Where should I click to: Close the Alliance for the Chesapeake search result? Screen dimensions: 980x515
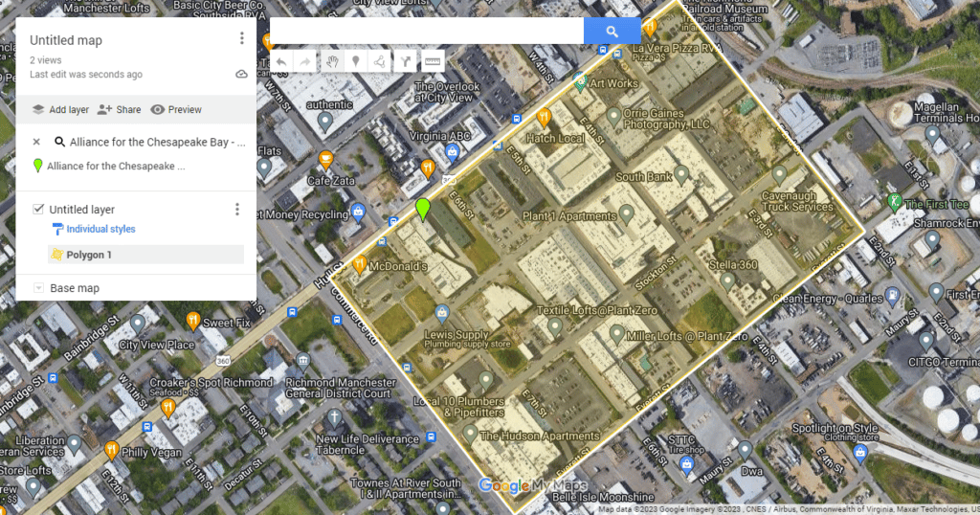(36, 142)
